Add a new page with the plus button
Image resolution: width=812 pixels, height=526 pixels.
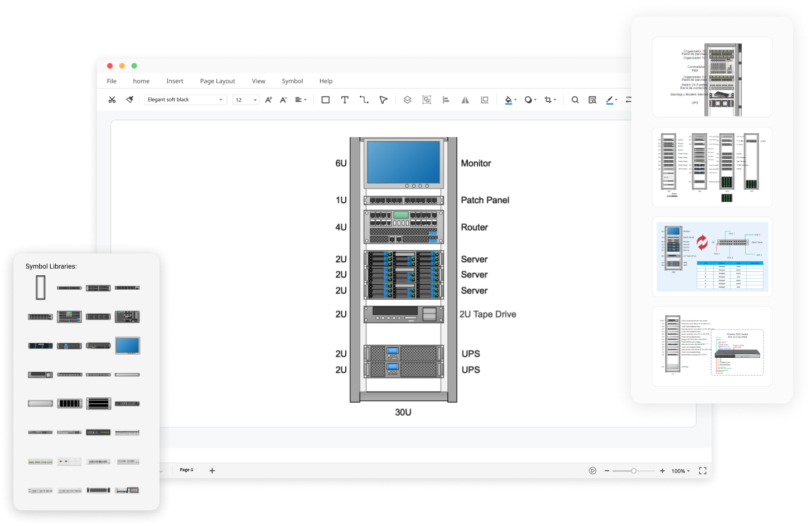pyautogui.click(x=212, y=470)
